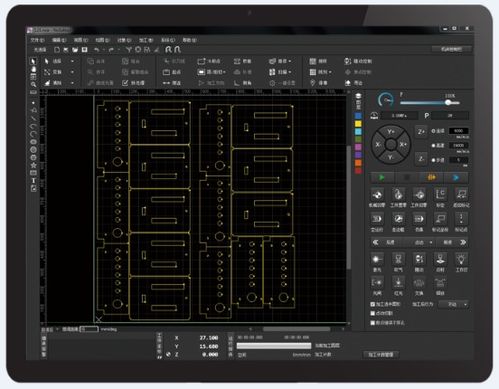The height and width of the screenshot is (389, 499).
Task: Start processing with the green play button
Action: tap(382, 178)
